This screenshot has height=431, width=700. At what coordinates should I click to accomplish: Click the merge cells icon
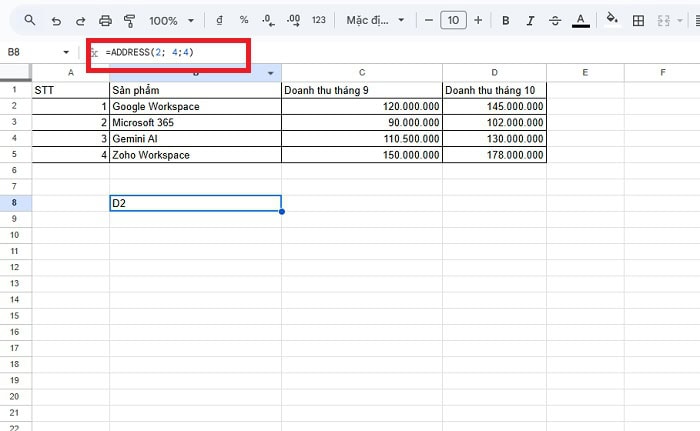pos(663,21)
